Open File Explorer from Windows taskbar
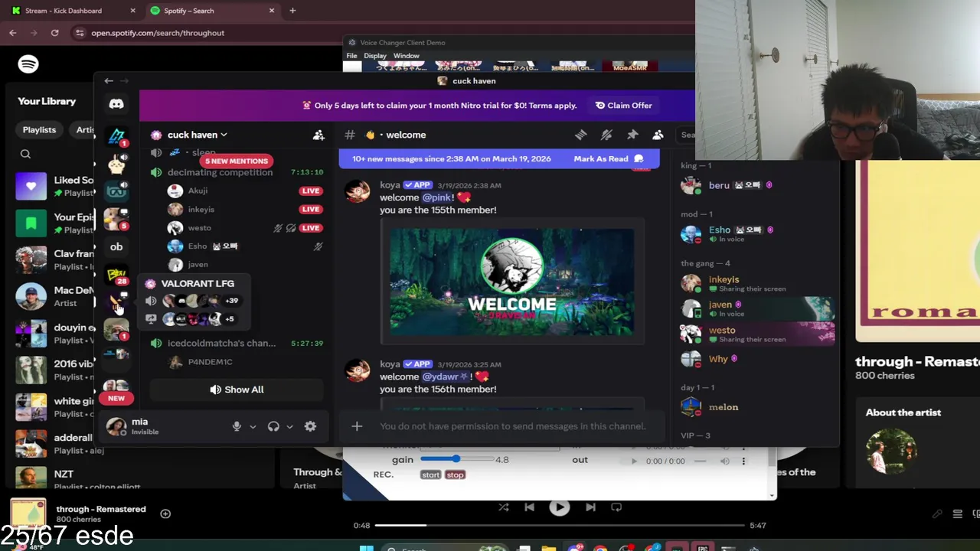 pos(548,548)
